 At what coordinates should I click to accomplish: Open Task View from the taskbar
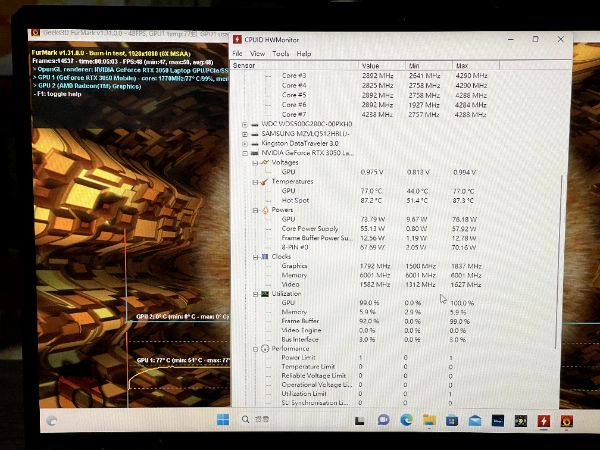coord(359,421)
